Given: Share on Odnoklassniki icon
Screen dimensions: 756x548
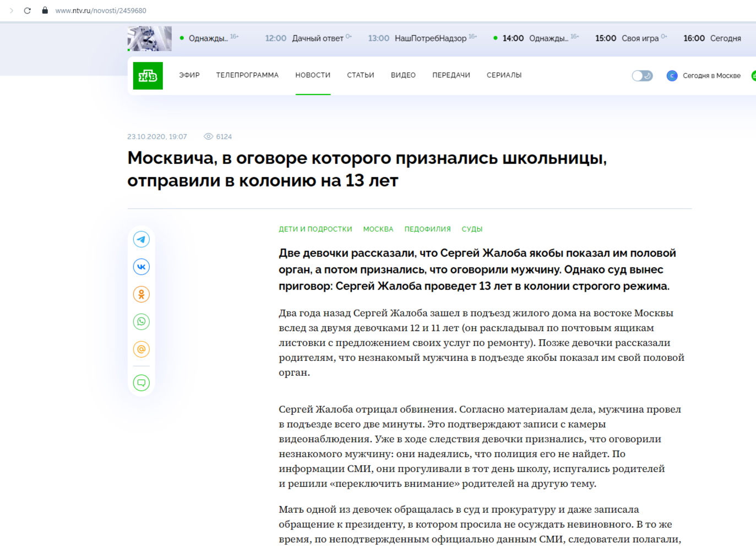Looking at the screenshot, I should (142, 294).
